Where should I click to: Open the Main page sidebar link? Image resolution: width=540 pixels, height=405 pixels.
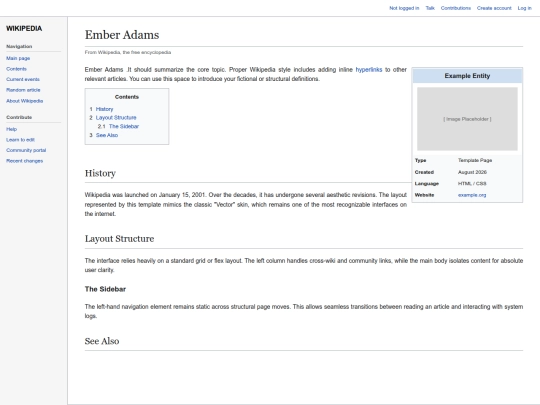pos(18,58)
